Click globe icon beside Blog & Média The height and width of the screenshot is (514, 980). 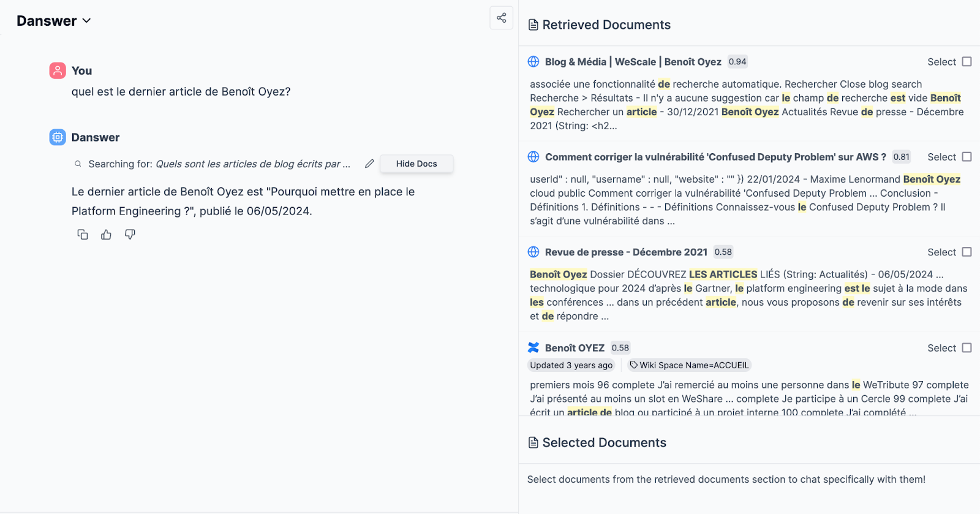tap(533, 61)
